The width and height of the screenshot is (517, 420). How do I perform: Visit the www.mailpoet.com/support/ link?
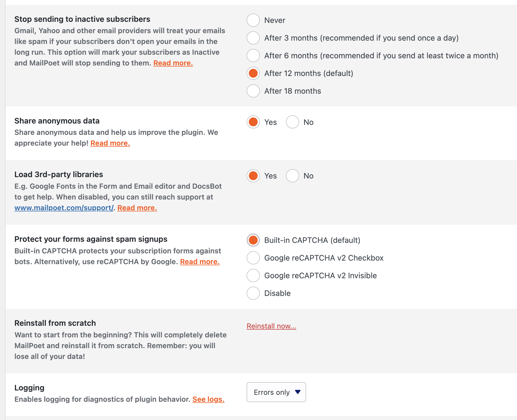pos(64,208)
